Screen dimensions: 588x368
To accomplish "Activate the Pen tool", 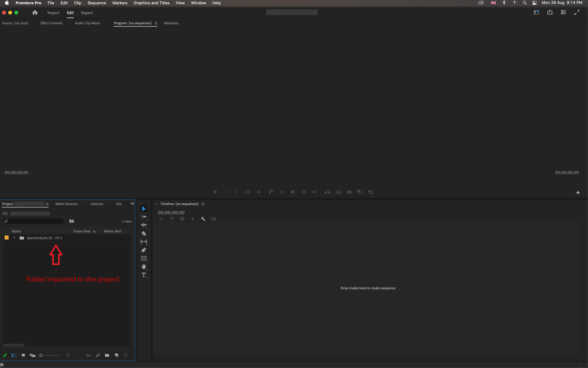I will click(143, 250).
